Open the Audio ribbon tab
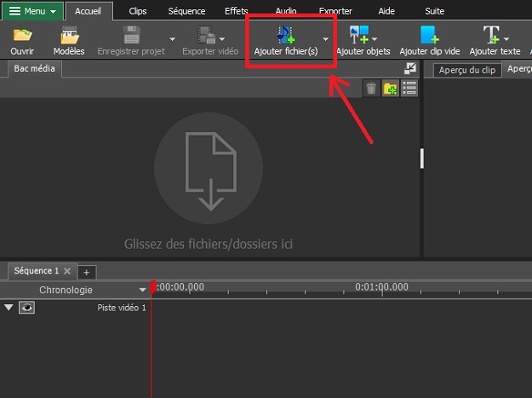 tap(286, 11)
